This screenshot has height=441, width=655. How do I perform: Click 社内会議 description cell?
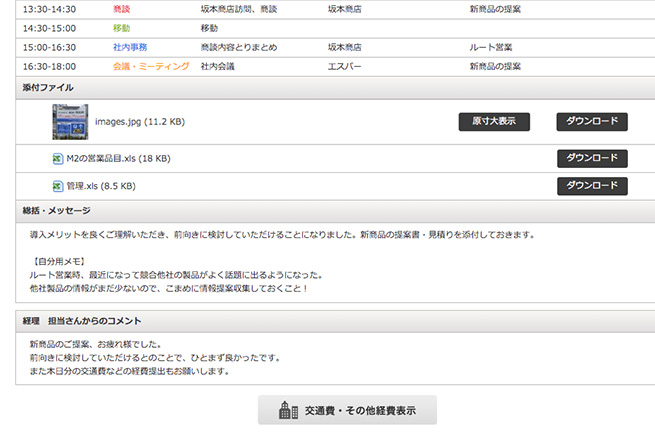click(218, 66)
